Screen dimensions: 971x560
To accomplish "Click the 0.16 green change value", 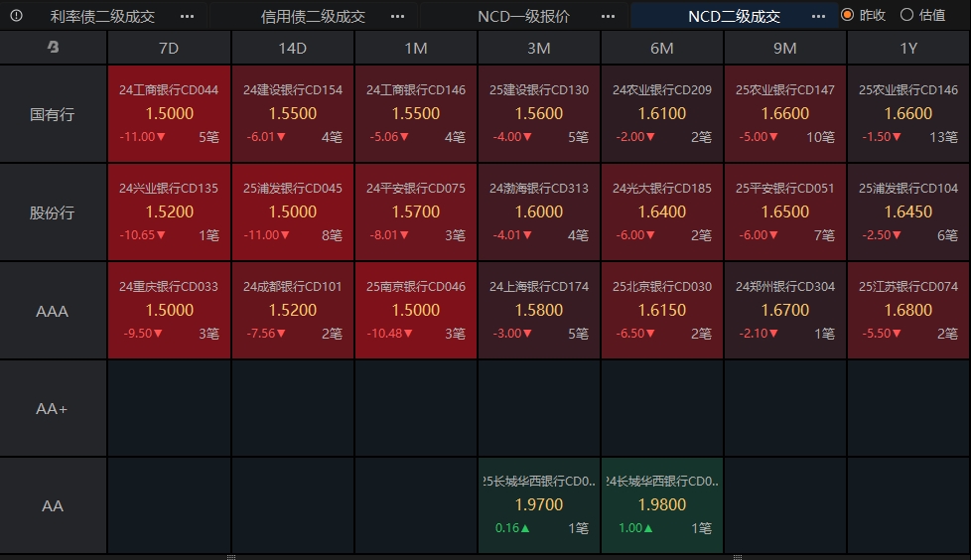I will (x=512, y=528).
